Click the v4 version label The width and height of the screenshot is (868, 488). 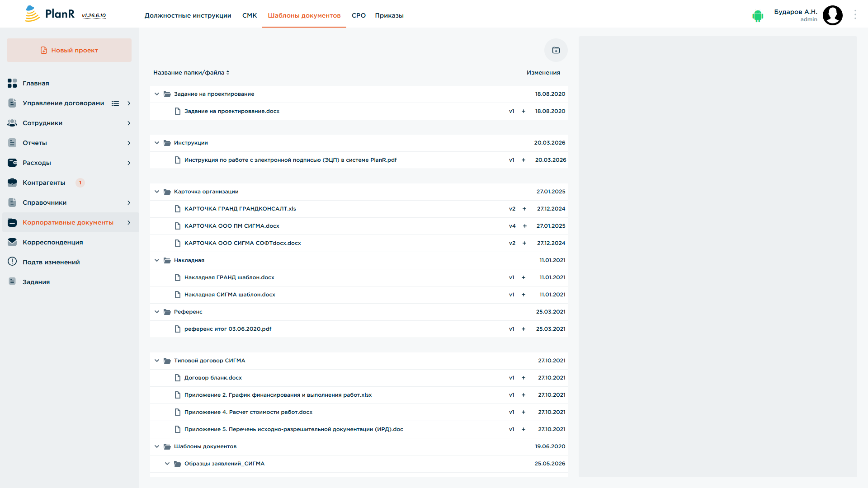coord(512,226)
